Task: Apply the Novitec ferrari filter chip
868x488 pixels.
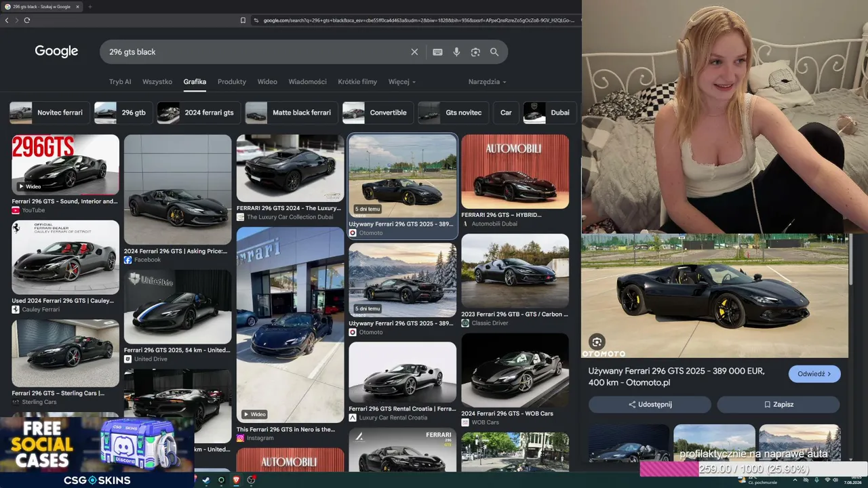Action: tap(50, 113)
